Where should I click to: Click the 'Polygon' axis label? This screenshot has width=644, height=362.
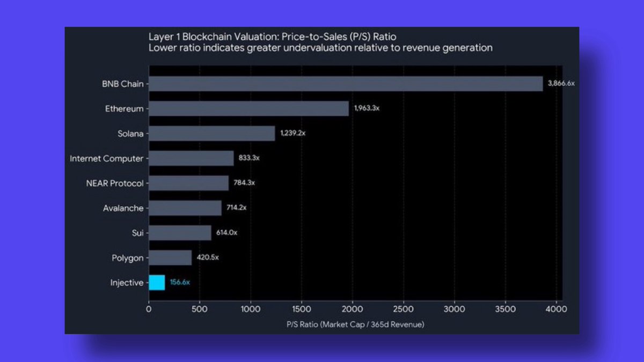127,258
